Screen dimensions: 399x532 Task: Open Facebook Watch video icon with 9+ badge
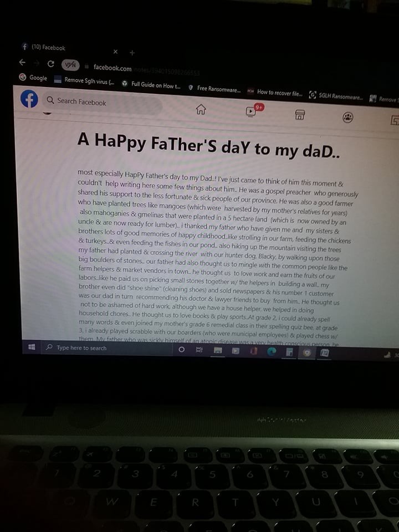click(251, 111)
